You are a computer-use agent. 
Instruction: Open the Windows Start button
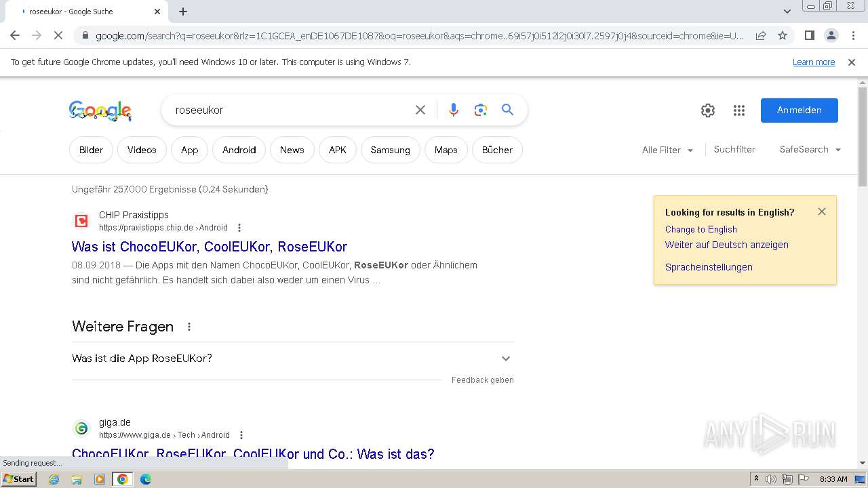coord(18,479)
